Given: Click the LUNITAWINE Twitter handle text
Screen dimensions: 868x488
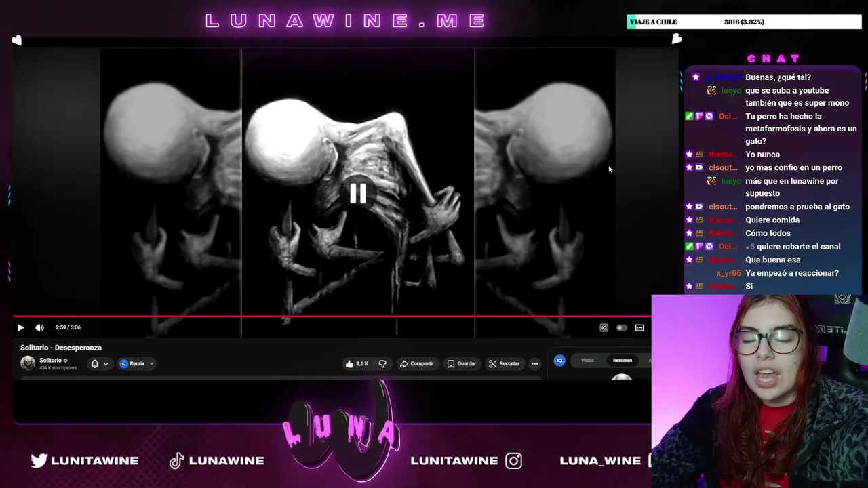Looking at the screenshot, I should click(95, 461).
